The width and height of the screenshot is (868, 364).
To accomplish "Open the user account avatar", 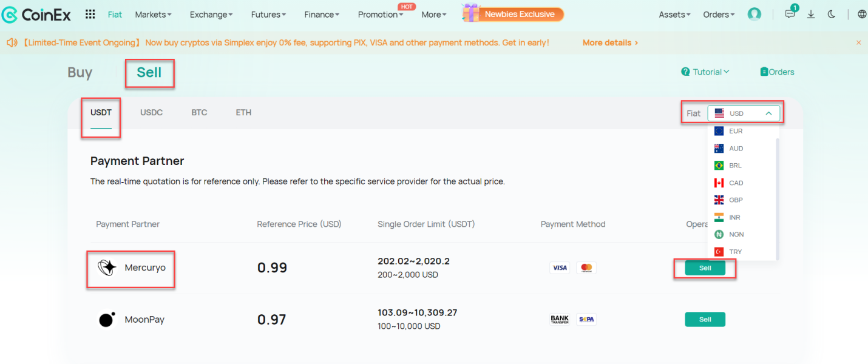I will (x=754, y=15).
